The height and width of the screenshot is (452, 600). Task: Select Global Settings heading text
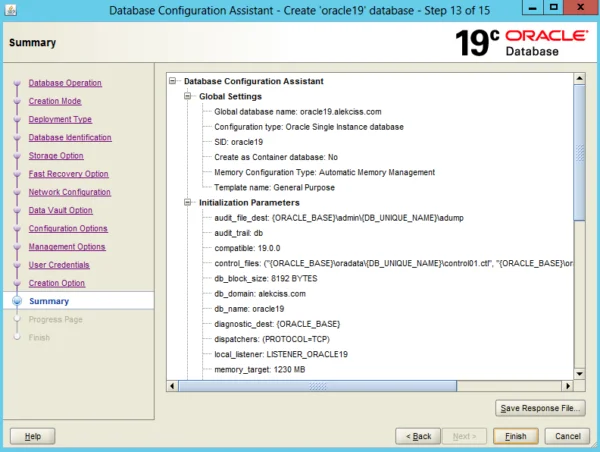point(230,96)
